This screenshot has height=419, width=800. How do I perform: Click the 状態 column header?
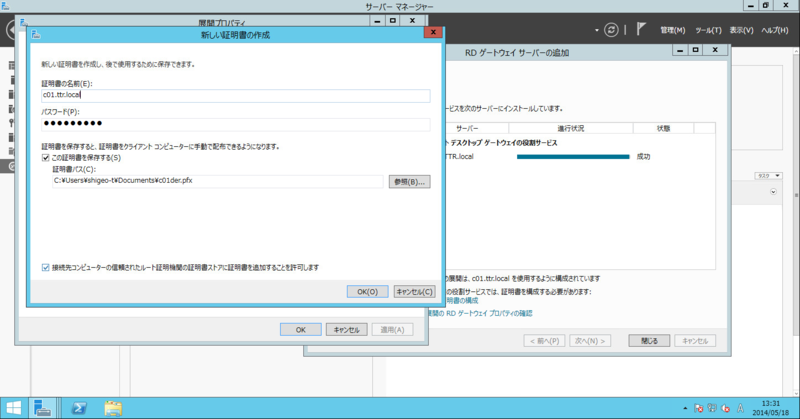663,128
